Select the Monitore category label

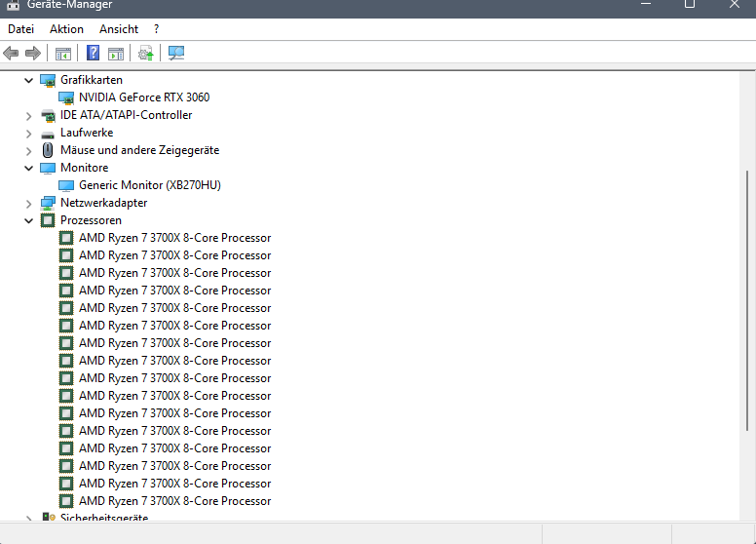point(85,168)
